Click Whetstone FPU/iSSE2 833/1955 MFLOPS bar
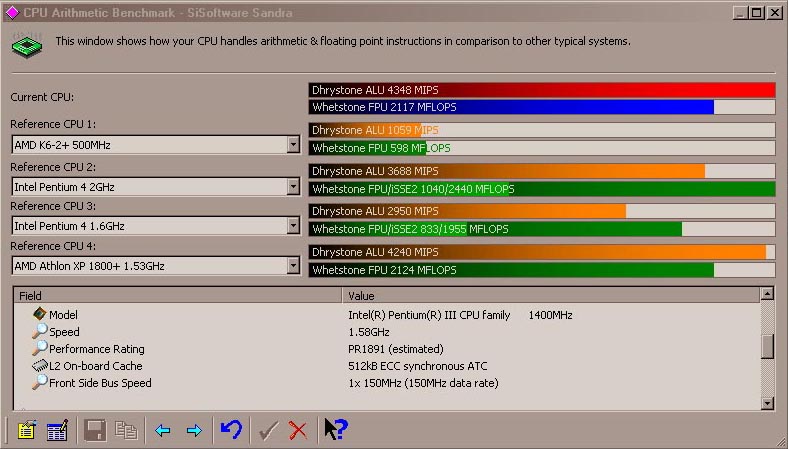788x449 pixels. click(542, 229)
